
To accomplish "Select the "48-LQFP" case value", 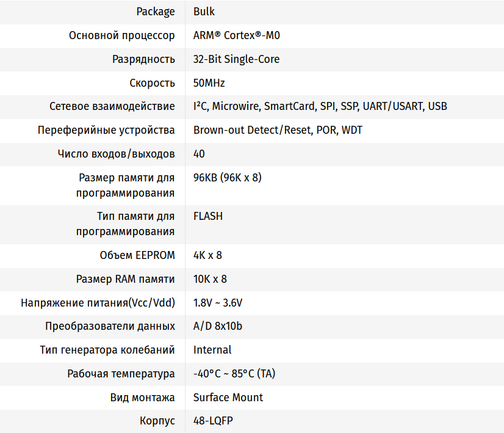I will point(213,421).
